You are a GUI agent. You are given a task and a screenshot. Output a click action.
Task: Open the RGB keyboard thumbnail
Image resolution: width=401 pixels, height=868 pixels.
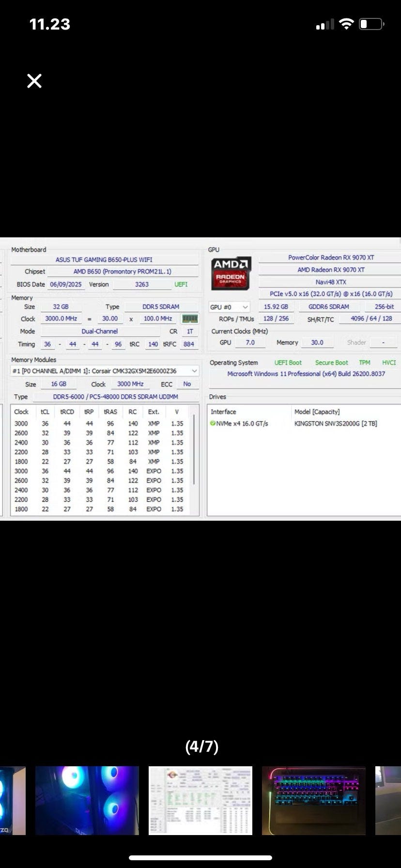[314, 801]
